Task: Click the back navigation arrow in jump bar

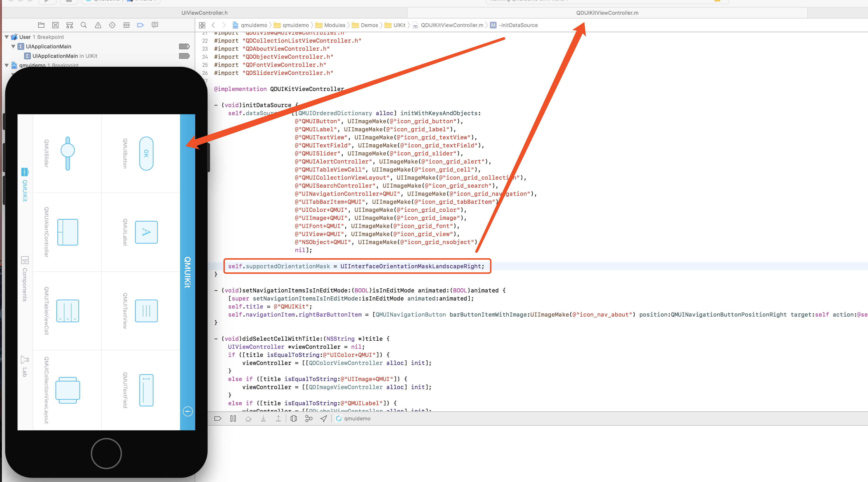Action: 214,25
